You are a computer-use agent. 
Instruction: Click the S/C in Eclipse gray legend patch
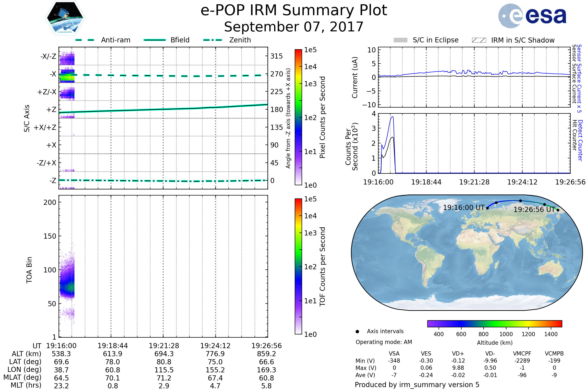point(400,40)
